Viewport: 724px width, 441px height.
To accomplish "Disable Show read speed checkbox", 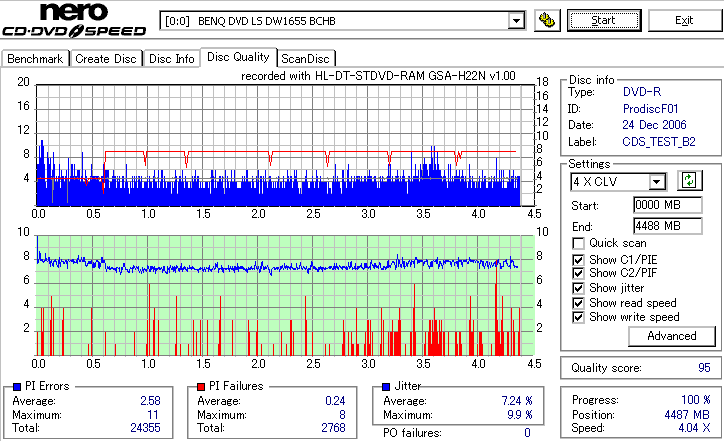I will pyautogui.click(x=578, y=303).
